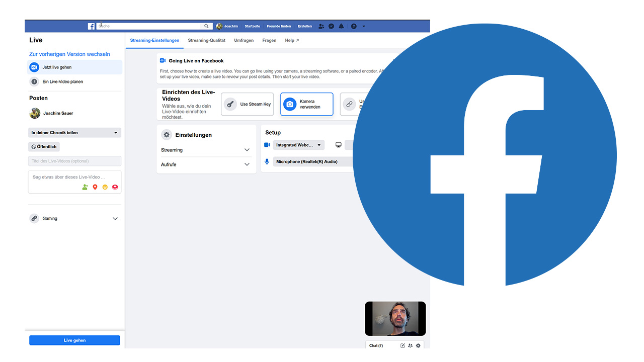Click Erstellen in the top bar

305,26
